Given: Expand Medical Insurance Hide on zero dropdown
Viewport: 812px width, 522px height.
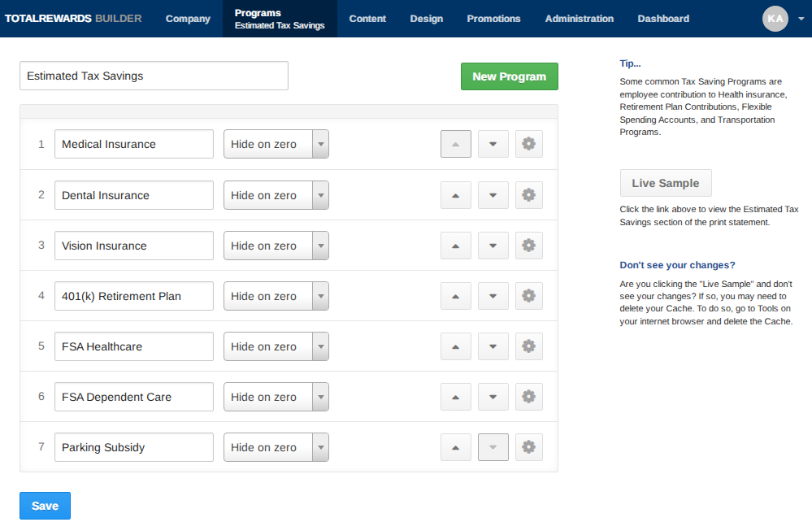Looking at the screenshot, I should tap(276, 144).
